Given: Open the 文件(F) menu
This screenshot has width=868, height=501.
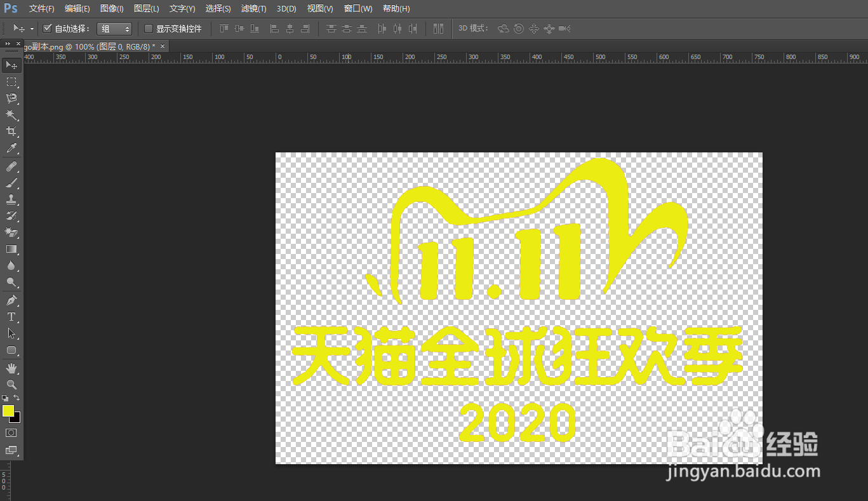Looking at the screenshot, I should click(41, 9).
